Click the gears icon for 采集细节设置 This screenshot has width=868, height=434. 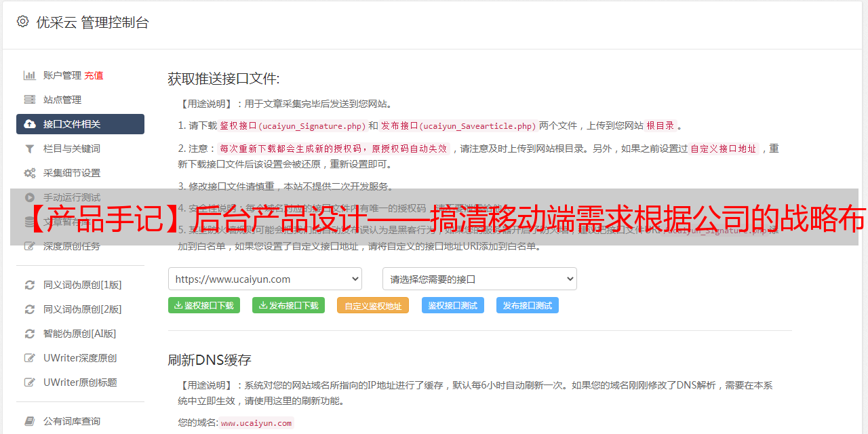(x=30, y=173)
